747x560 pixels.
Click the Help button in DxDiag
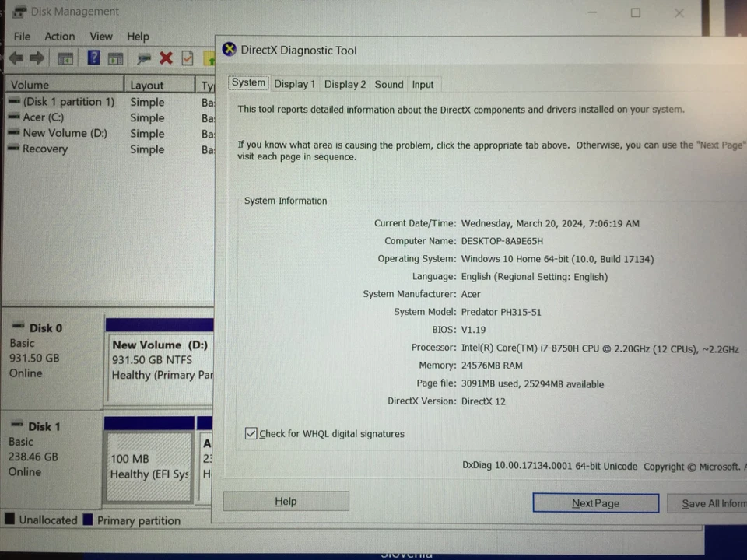click(286, 501)
